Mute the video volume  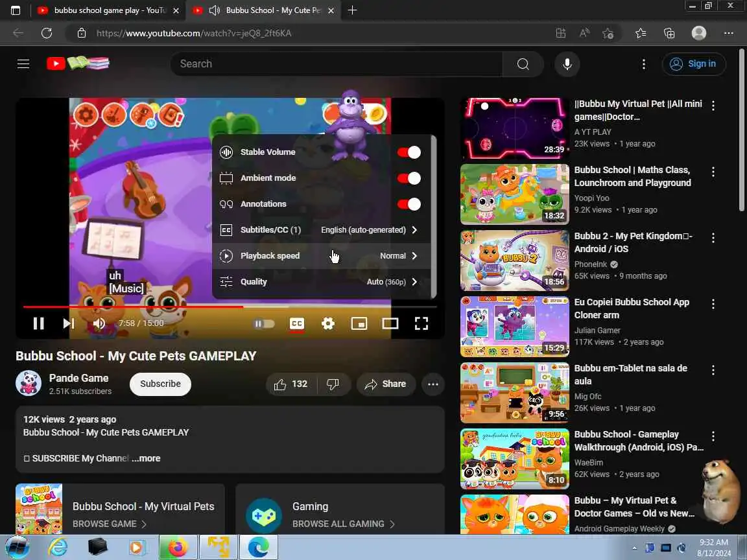99,323
